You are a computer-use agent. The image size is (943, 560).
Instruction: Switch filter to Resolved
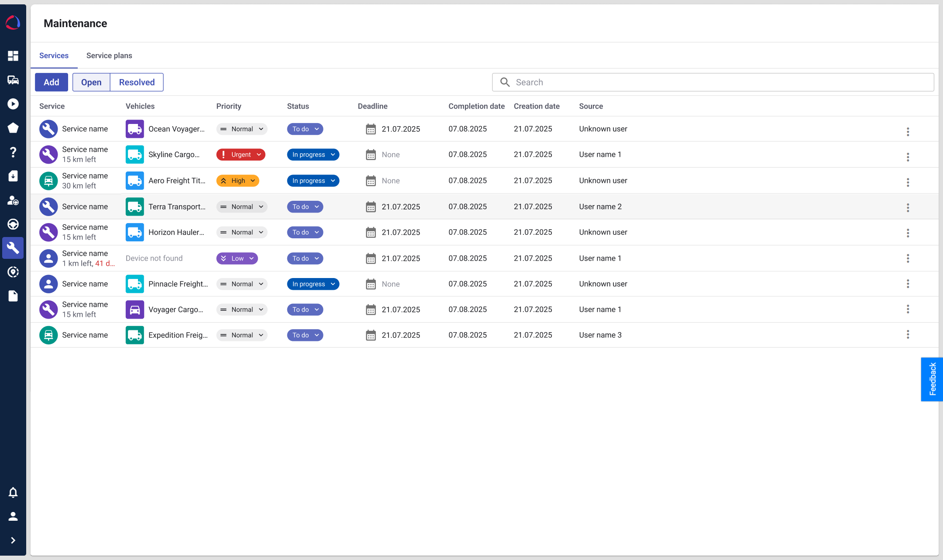point(137,82)
